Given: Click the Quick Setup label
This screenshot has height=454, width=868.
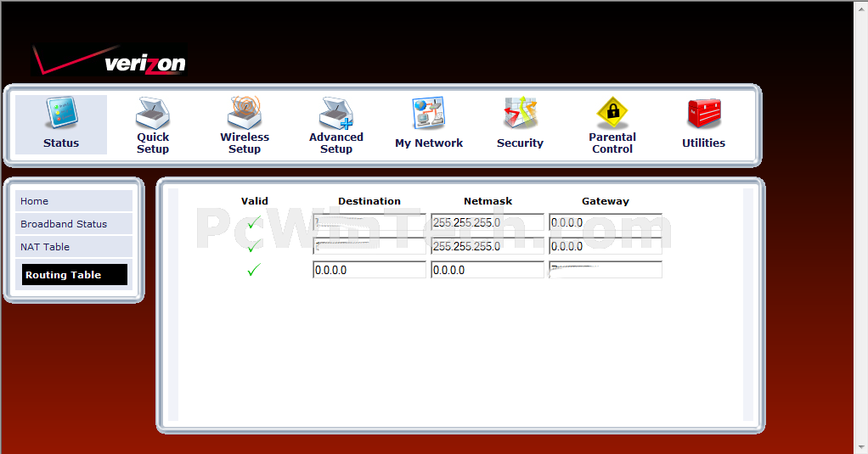Looking at the screenshot, I should coord(153,143).
